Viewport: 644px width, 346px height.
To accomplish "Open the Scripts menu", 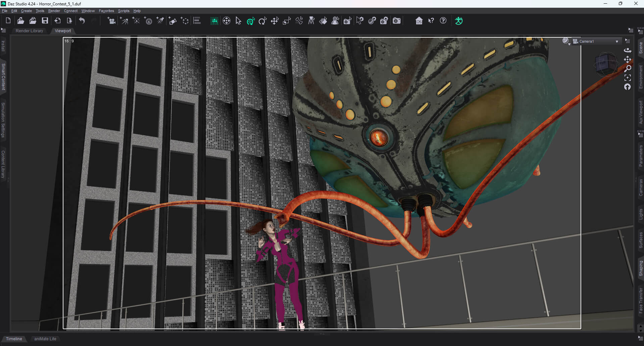I will click(x=123, y=11).
